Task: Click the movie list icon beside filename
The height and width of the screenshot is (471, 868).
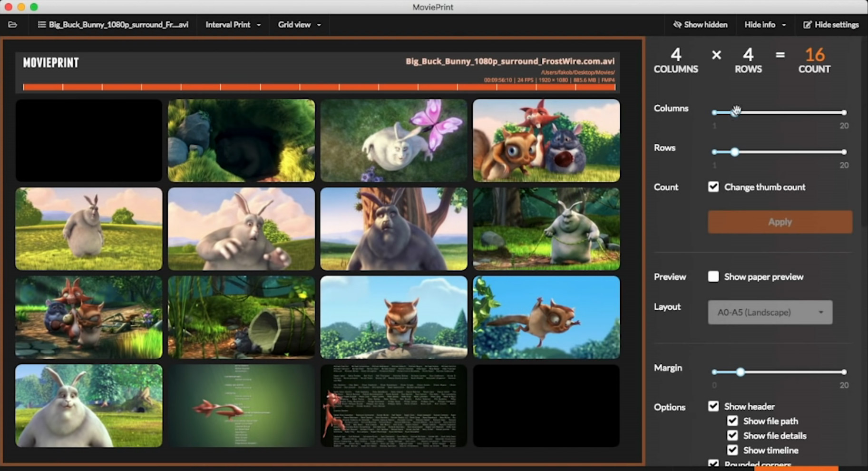Action: tap(42, 25)
